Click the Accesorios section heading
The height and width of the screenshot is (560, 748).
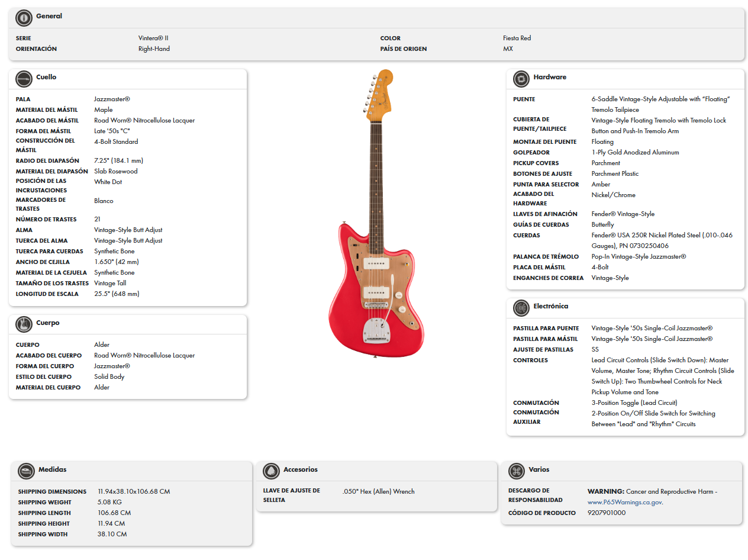coord(301,469)
